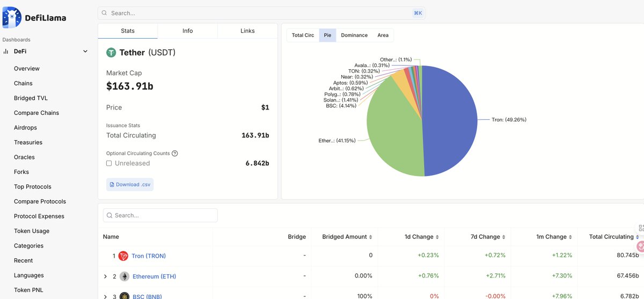Click the grid icon at the right edge
644x299 pixels.
coord(641,228)
